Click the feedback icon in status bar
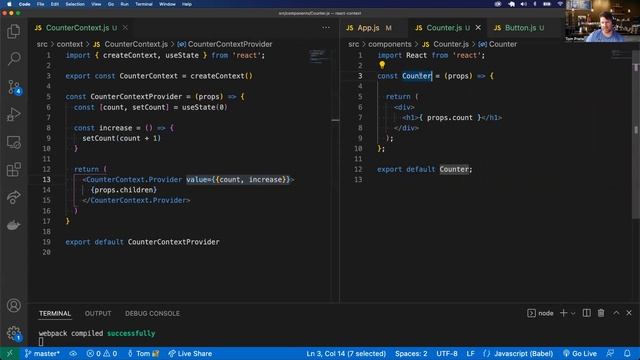The height and width of the screenshot is (360, 640). point(610,353)
